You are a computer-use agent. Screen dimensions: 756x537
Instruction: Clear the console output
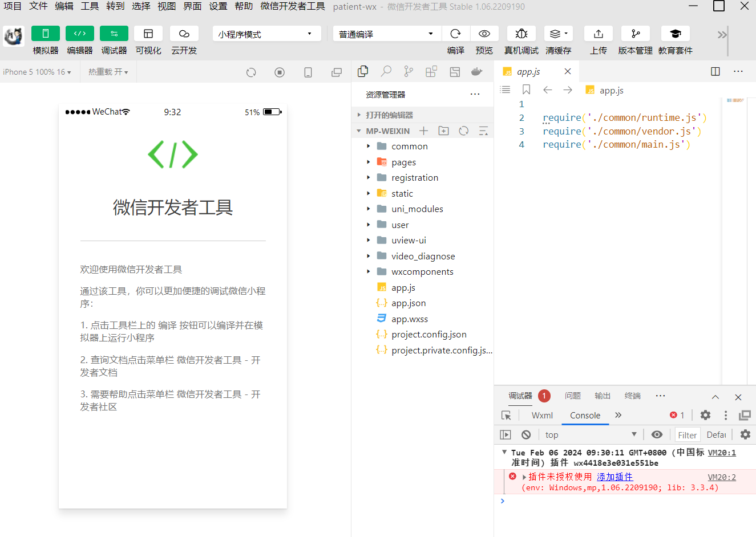(x=526, y=434)
